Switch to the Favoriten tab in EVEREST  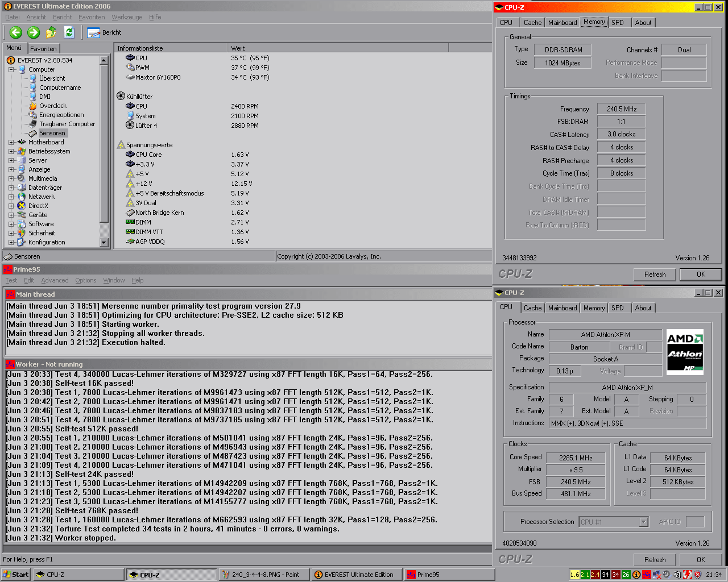43,49
